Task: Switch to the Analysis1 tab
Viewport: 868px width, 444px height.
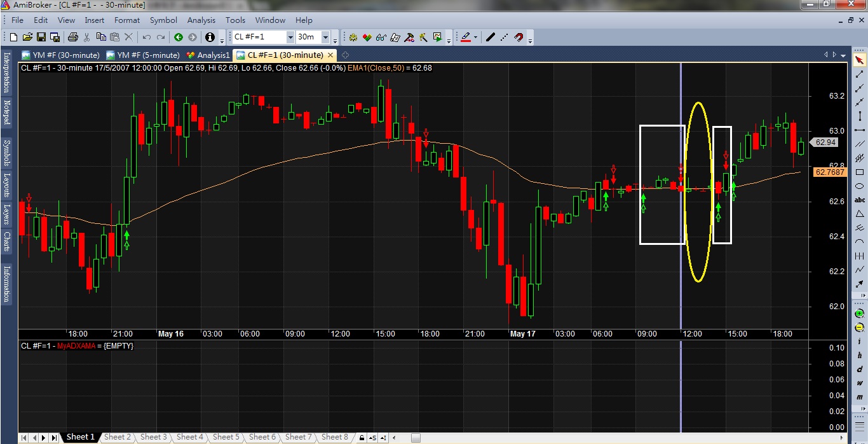Action: click(208, 55)
